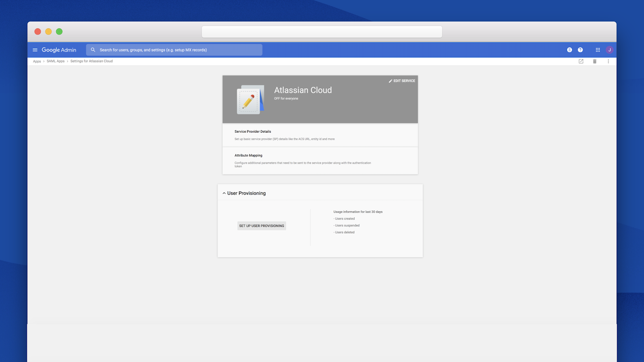Open Service Provider Details section

coord(320,135)
